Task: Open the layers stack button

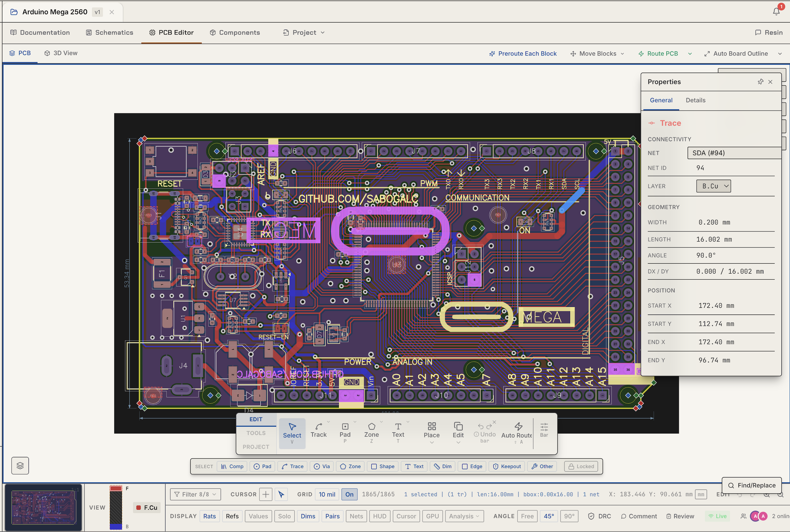Action: [20, 466]
